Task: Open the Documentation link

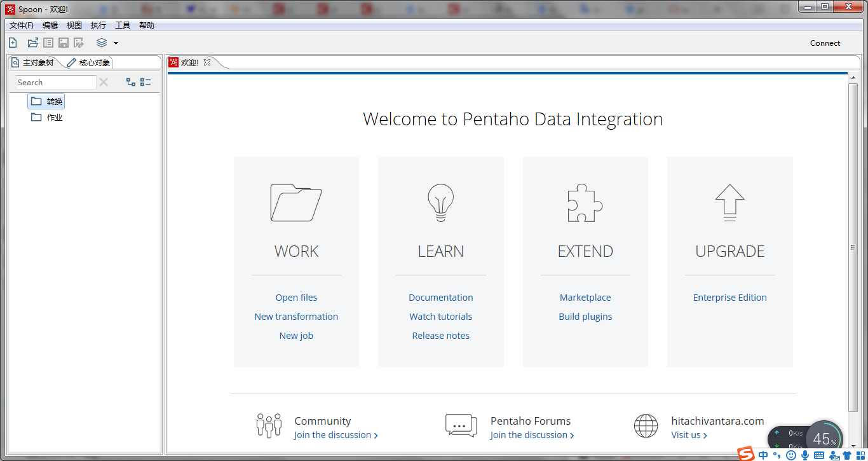Action: tap(441, 298)
